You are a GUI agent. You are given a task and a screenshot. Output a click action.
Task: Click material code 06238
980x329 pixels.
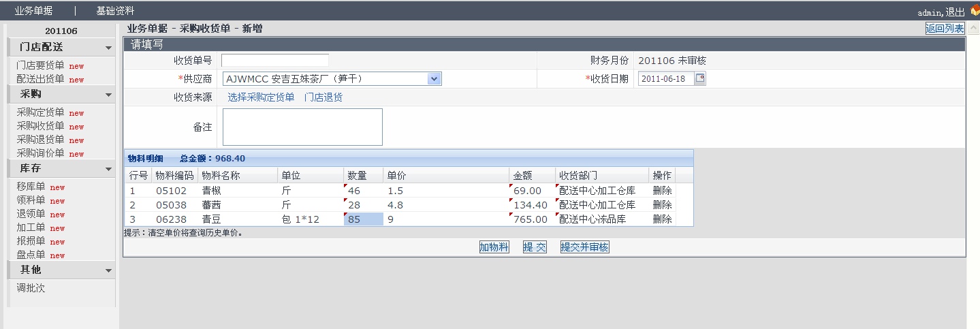(171, 219)
